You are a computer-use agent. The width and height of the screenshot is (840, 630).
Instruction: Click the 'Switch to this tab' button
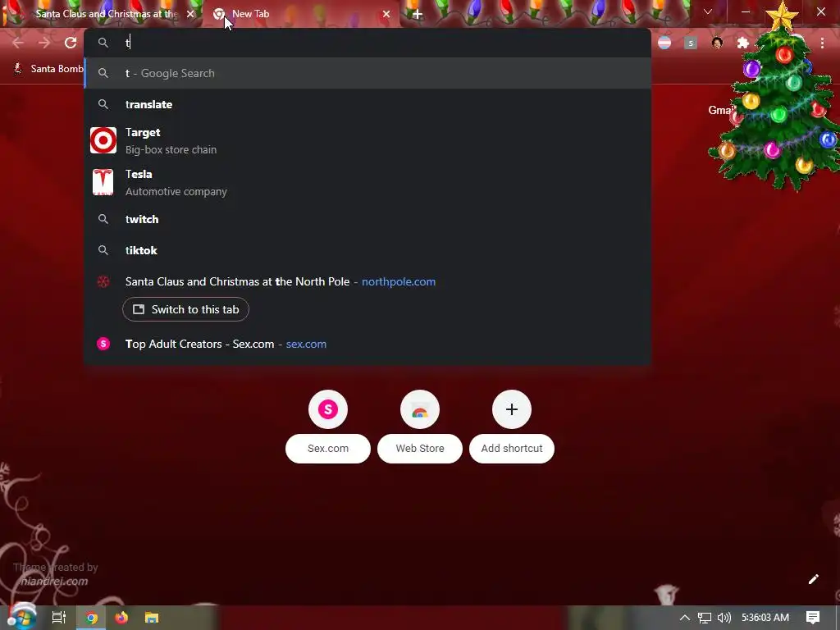point(185,309)
